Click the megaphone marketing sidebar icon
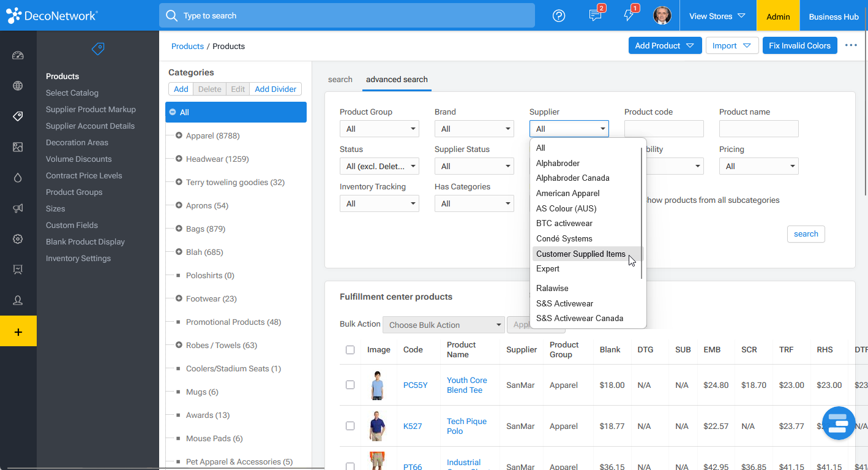 click(x=18, y=208)
